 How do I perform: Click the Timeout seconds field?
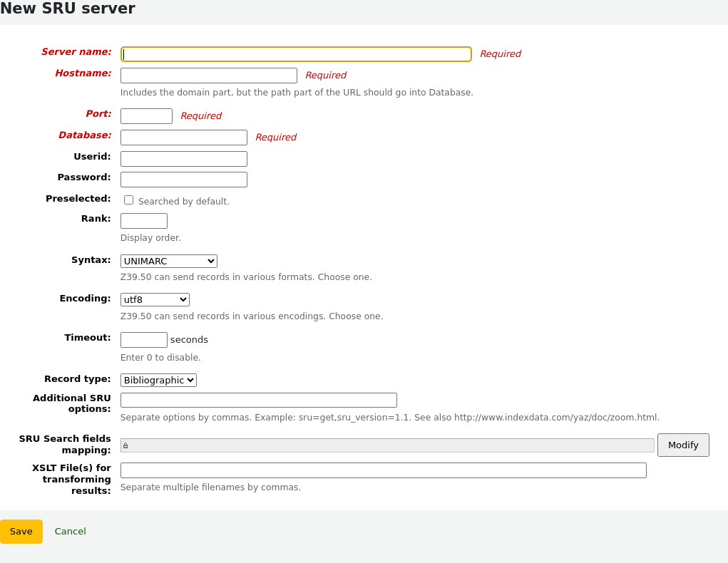pyautogui.click(x=143, y=339)
